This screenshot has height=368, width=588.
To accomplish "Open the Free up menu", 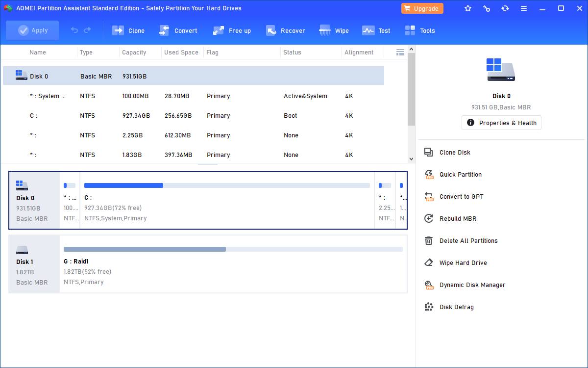I will [232, 30].
